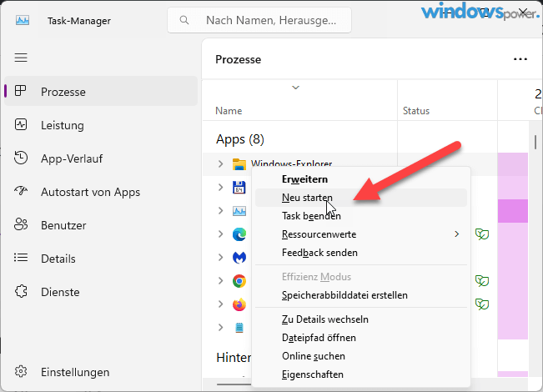Click the Apps (8) group heading
The width and height of the screenshot is (543, 392).
240,139
